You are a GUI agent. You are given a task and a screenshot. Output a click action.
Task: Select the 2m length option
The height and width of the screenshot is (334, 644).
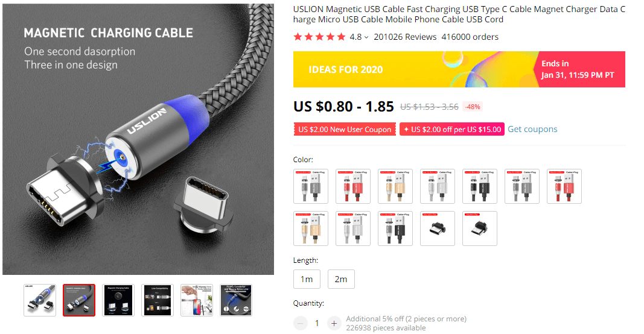(x=341, y=279)
